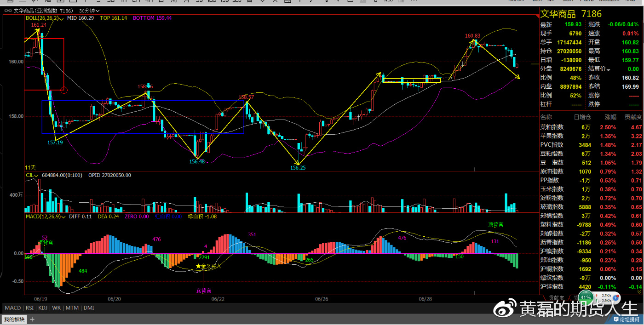Select the 螺纹指数 row
The width and height of the screenshot is (644, 325).
[x=591, y=278]
